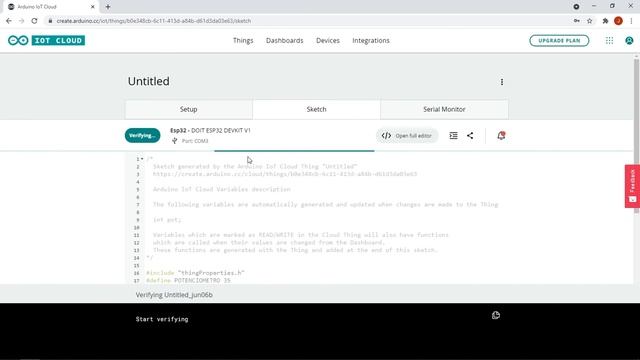Screen dimensions: 640x360
Task: Click the browser back arrow
Action: pos(9,21)
